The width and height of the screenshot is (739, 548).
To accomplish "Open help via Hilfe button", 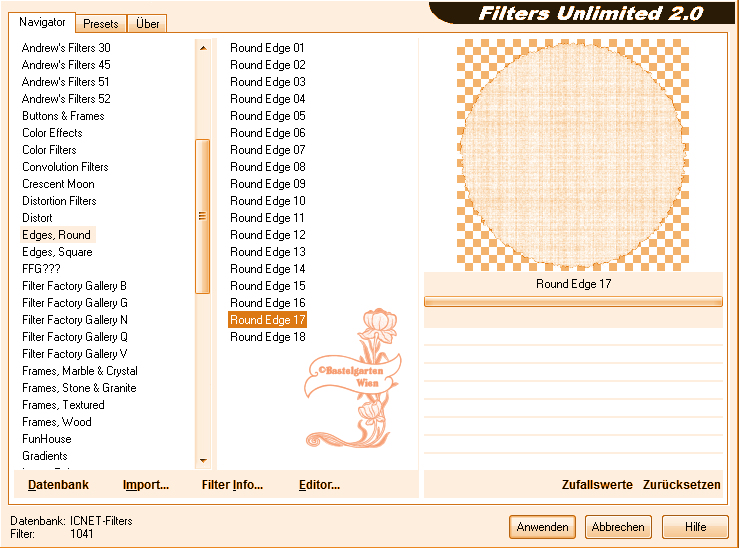I will tap(695, 527).
